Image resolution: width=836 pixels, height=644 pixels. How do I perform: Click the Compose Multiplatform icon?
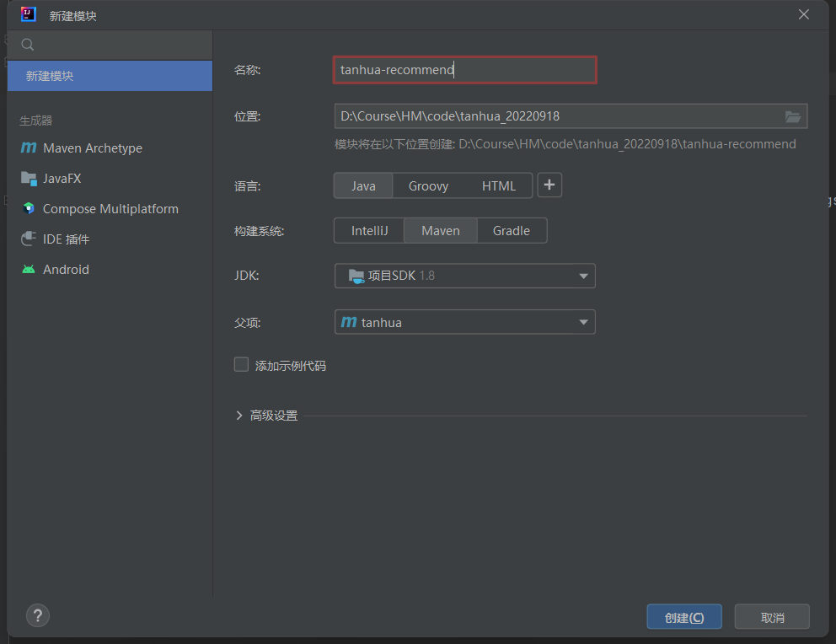[x=29, y=208]
